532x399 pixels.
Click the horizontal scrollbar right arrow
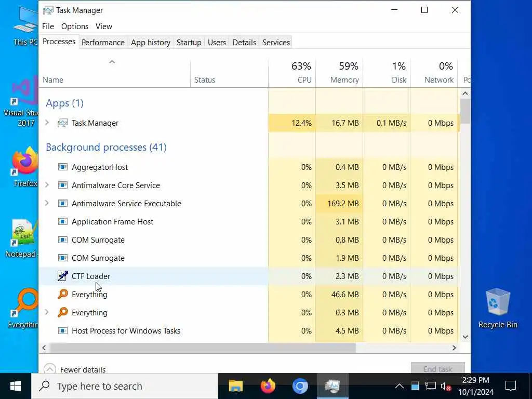click(454, 348)
